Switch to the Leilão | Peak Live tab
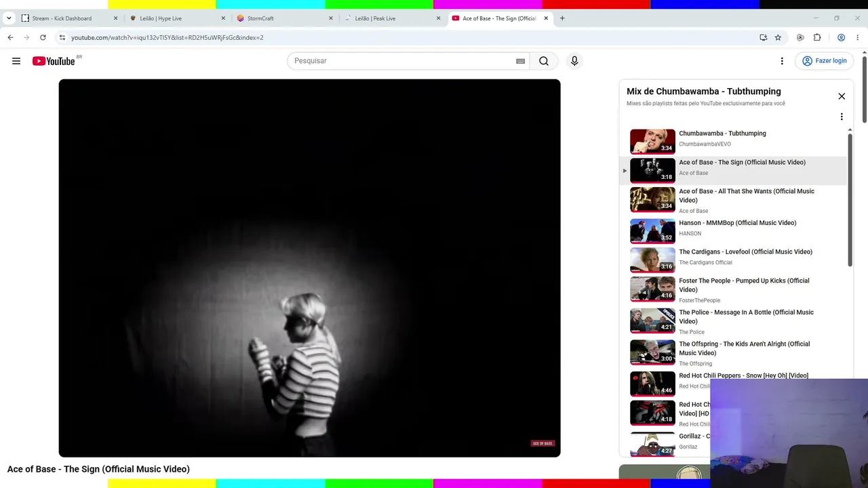 [391, 18]
